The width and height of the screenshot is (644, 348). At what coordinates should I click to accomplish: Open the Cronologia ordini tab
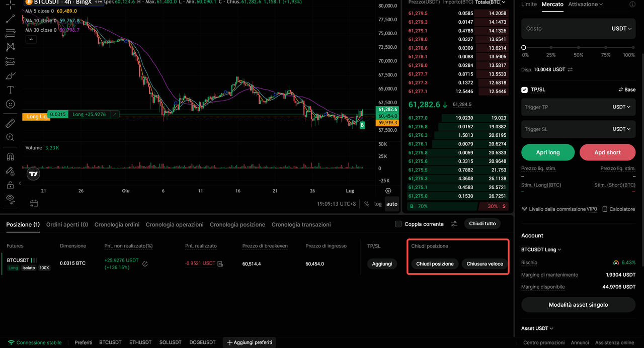(x=117, y=225)
